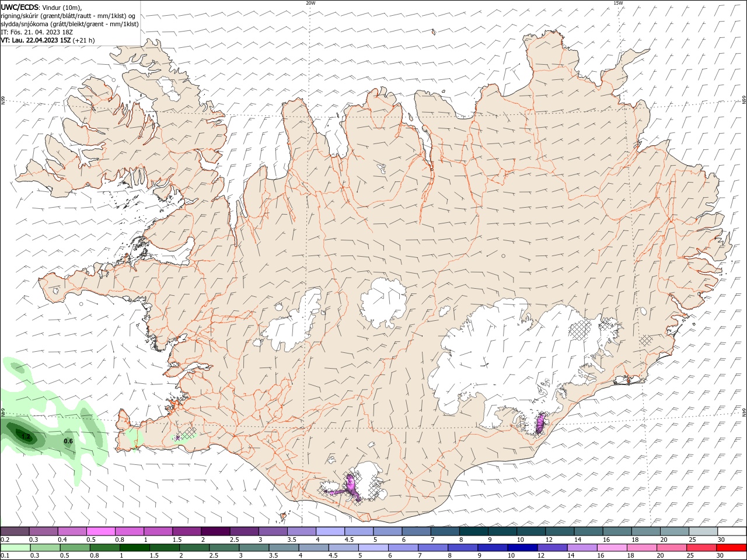Image resolution: width=747 pixels, height=560 pixels.
Task: Select the white snow legend swatch at 30
Action: 732,531
